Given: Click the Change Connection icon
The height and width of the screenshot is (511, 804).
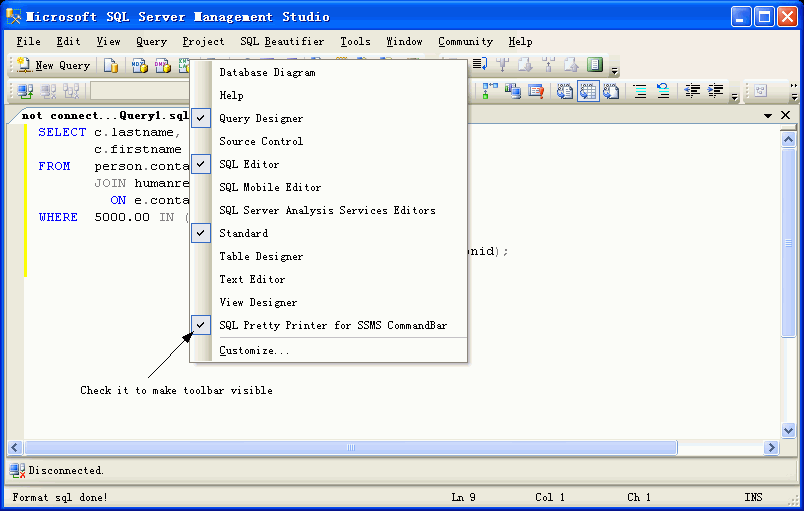Looking at the screenshot, I should [x=71, y=91].
